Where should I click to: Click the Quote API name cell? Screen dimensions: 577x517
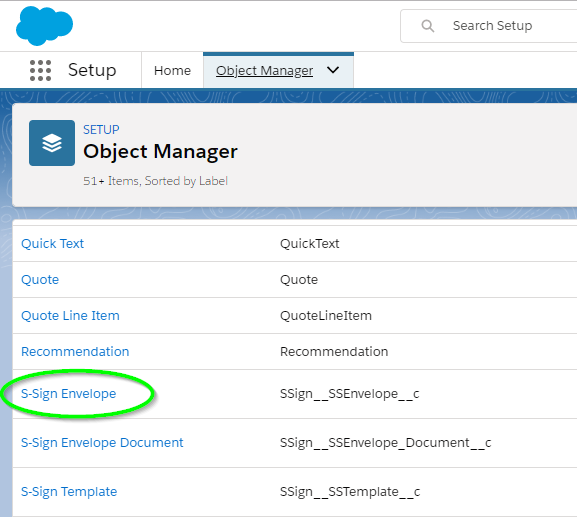(x=299, y=280)
